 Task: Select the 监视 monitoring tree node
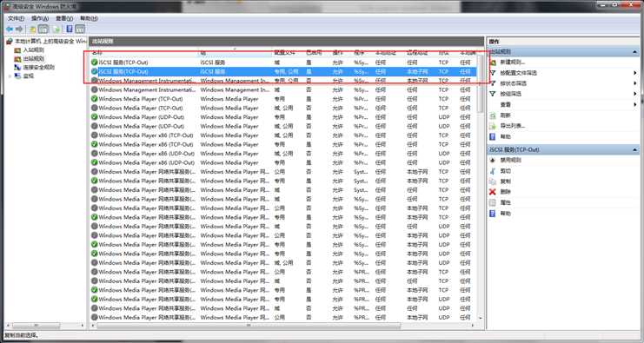coord(29,76)
